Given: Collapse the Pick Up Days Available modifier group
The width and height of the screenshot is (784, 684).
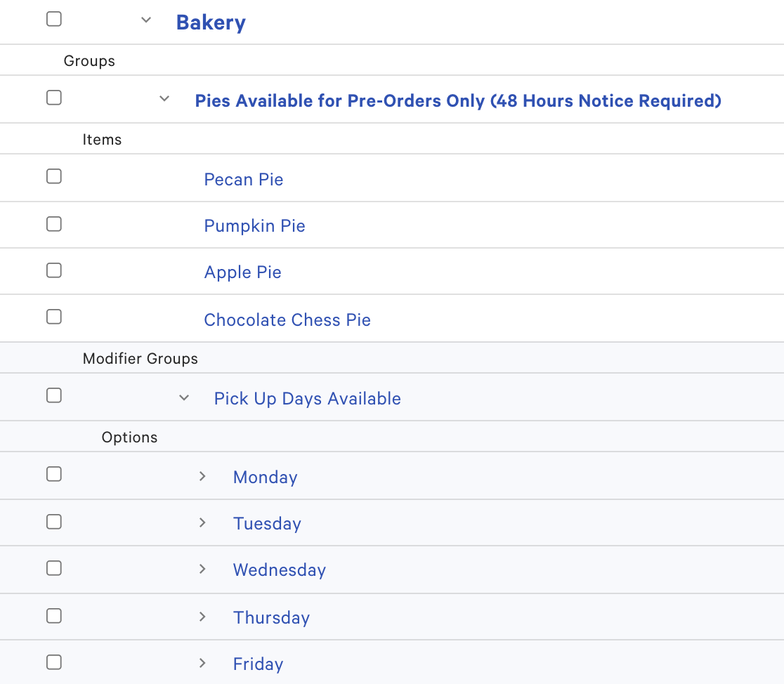Looking at the screenshot, I should 183,397.
